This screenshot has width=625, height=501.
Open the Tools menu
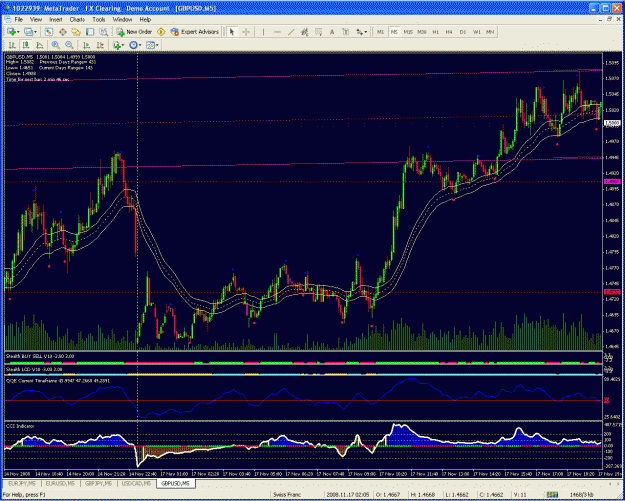click(x=99, y=19)
